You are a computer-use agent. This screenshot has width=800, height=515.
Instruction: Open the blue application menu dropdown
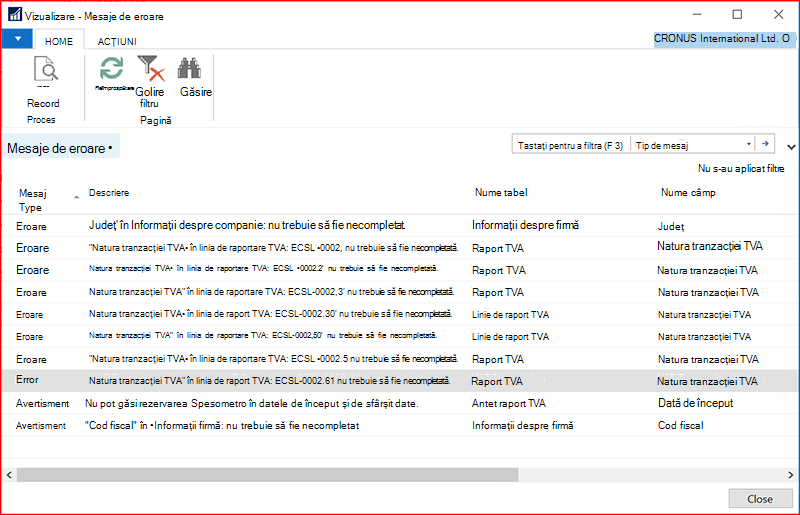[17, 39]
